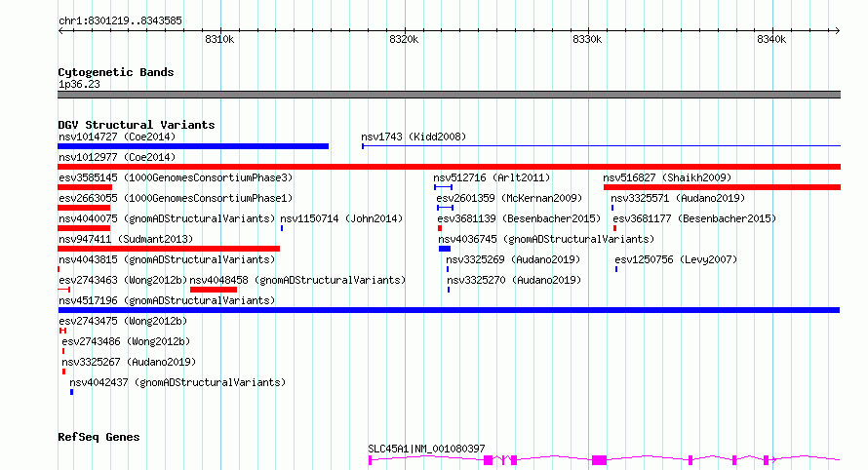This screenshot has height=470, width=868.
Task: Click the nsv1150714 (John2014) label
Action: click(341, 218)
